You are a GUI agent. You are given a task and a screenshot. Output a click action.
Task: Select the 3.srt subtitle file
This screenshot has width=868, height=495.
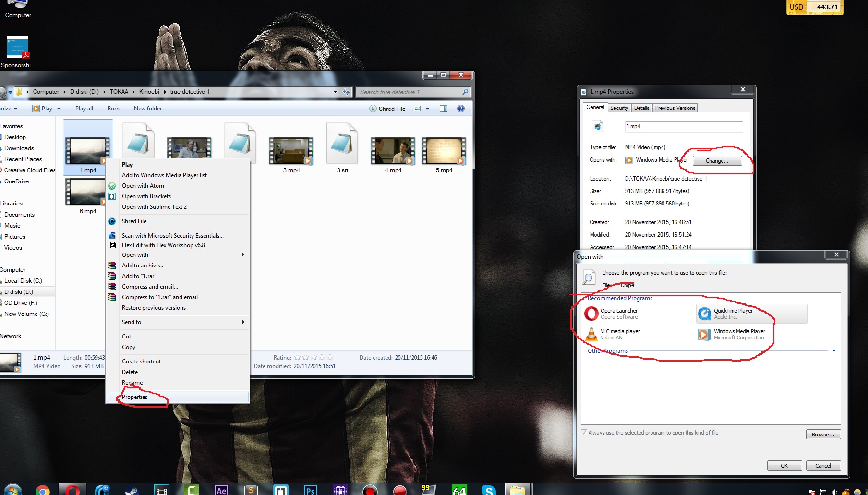click(x=342, y=148)
